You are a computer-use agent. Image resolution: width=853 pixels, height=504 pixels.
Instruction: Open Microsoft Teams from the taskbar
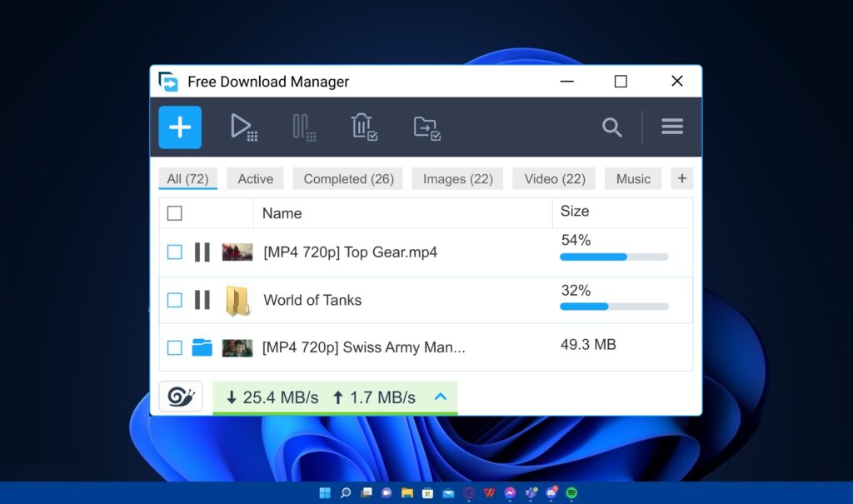point(531,493)
